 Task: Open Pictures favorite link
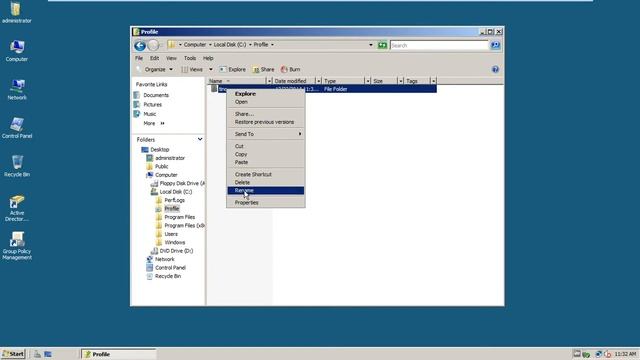(x=148, y=104)
